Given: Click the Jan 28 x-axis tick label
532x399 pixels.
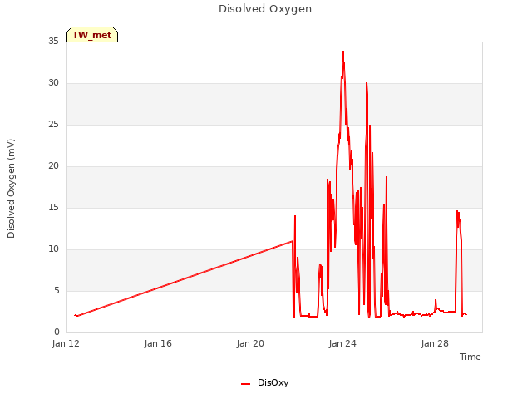Looking at the screenshot, I should coord(435,343).
